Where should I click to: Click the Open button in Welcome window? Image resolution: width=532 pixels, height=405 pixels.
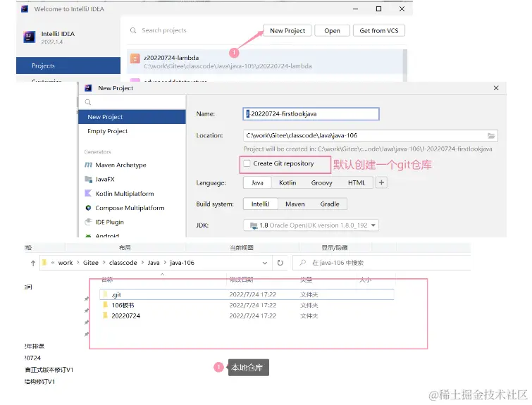[x=332, y=30]
